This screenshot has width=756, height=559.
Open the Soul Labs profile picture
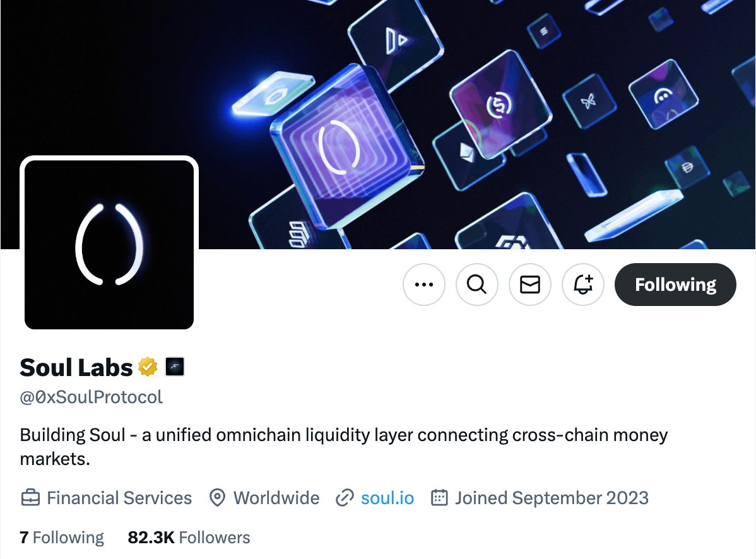(109, 245)
